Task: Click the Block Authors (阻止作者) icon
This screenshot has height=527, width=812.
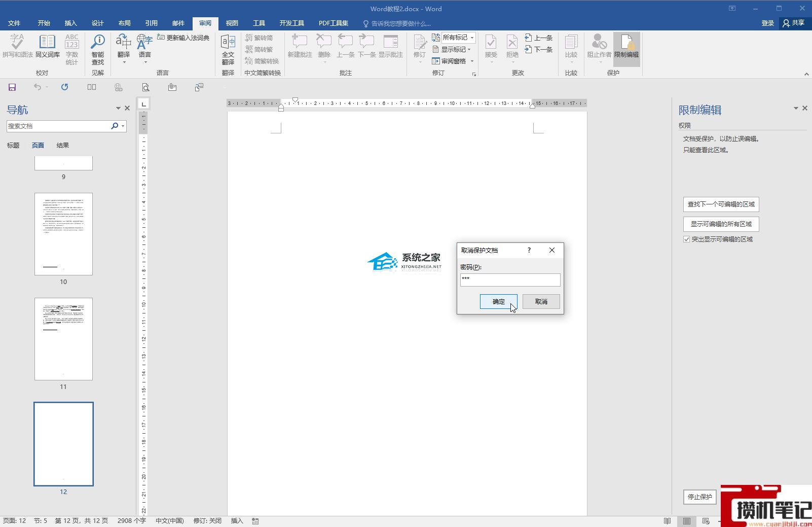Action: 599,49
